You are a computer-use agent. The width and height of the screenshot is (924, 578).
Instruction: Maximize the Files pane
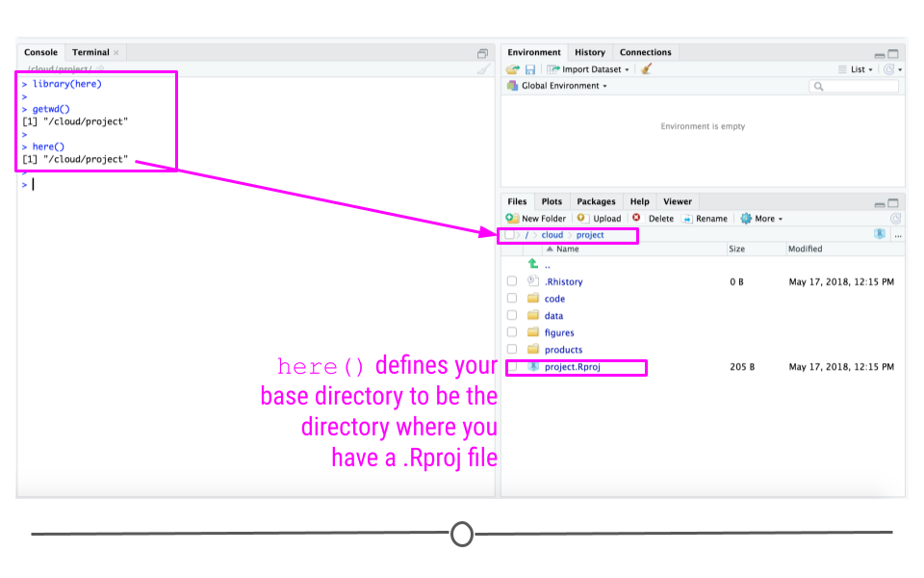pyautogui.click(x=893, y=203)
